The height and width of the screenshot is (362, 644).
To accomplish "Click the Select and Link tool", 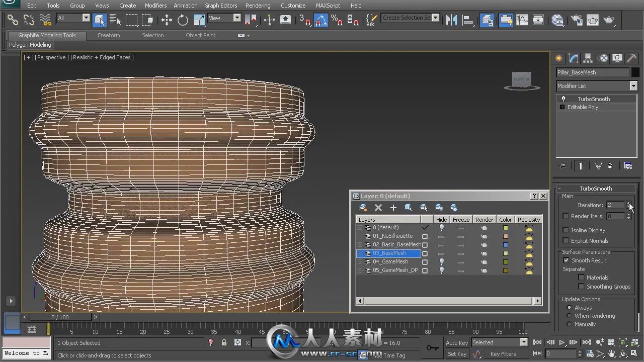I will [x=13, y=20].
